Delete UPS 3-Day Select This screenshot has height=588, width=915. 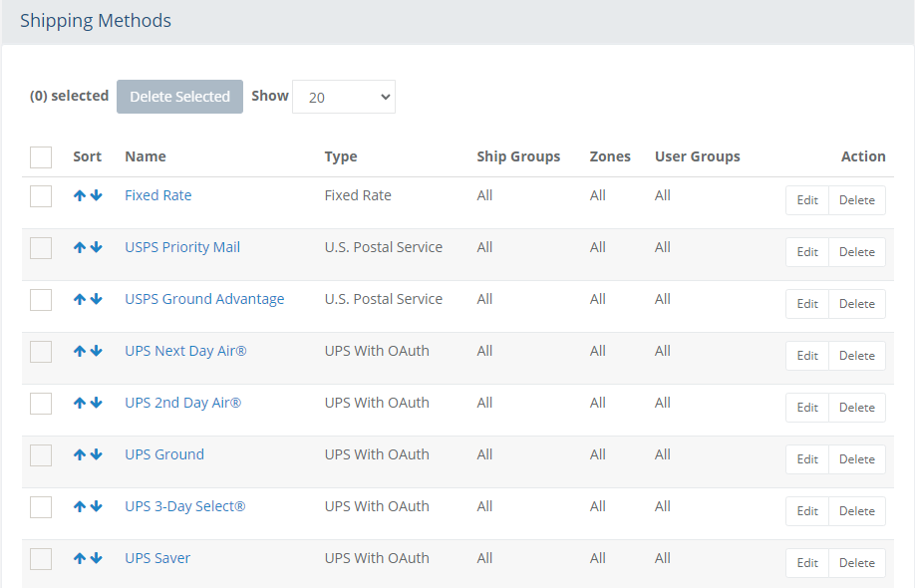click(x=857, y=511)
